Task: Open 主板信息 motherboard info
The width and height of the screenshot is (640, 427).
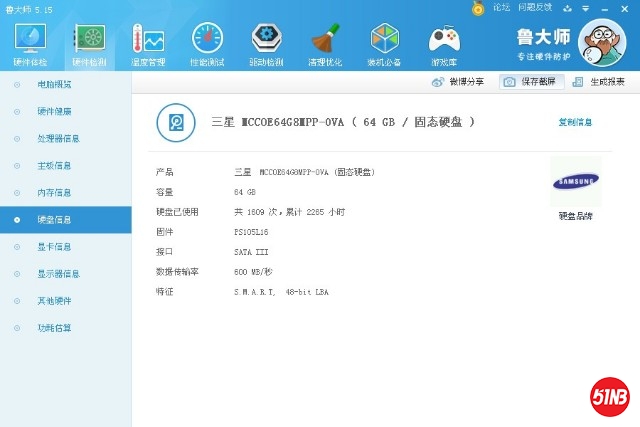Action: click(54, 165)
